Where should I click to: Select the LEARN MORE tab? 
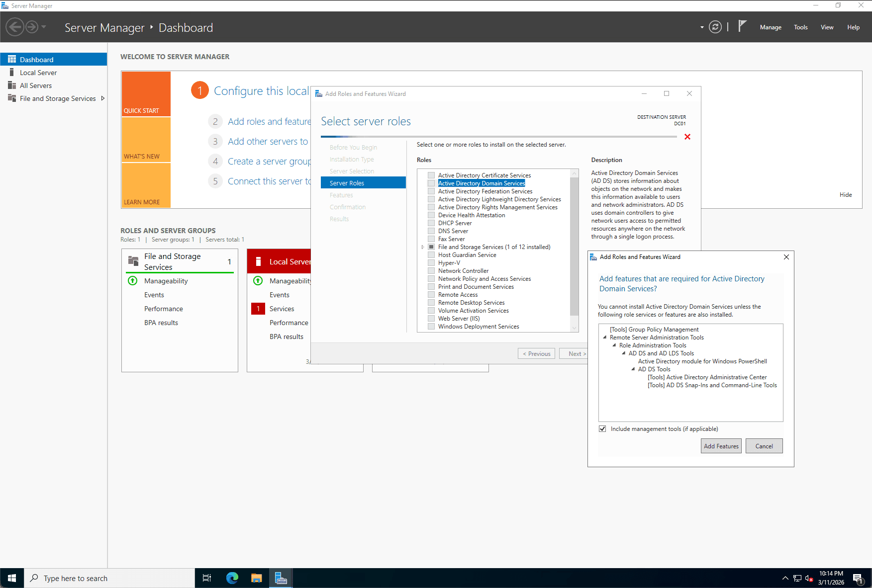pos(146,185)
